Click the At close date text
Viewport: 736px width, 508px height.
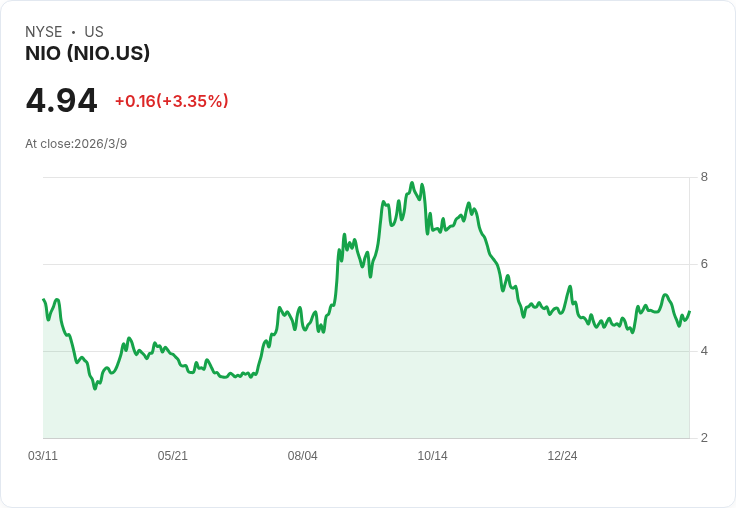coord(76,144)
